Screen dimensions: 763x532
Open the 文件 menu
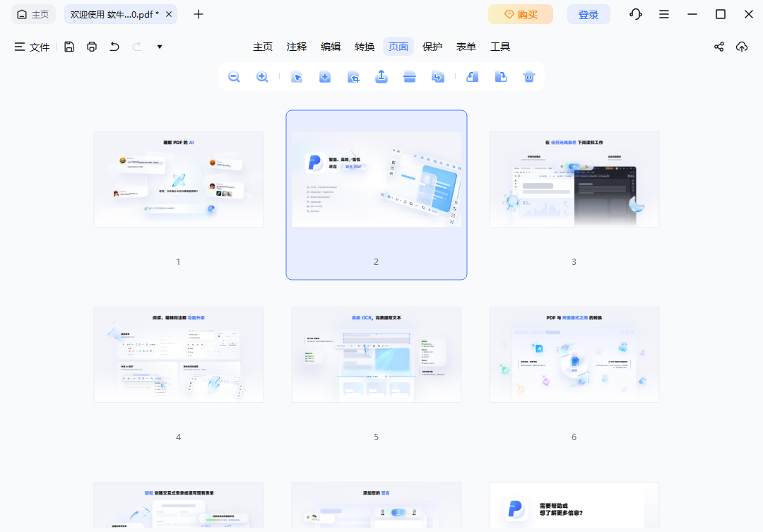(x=32, y=47)
